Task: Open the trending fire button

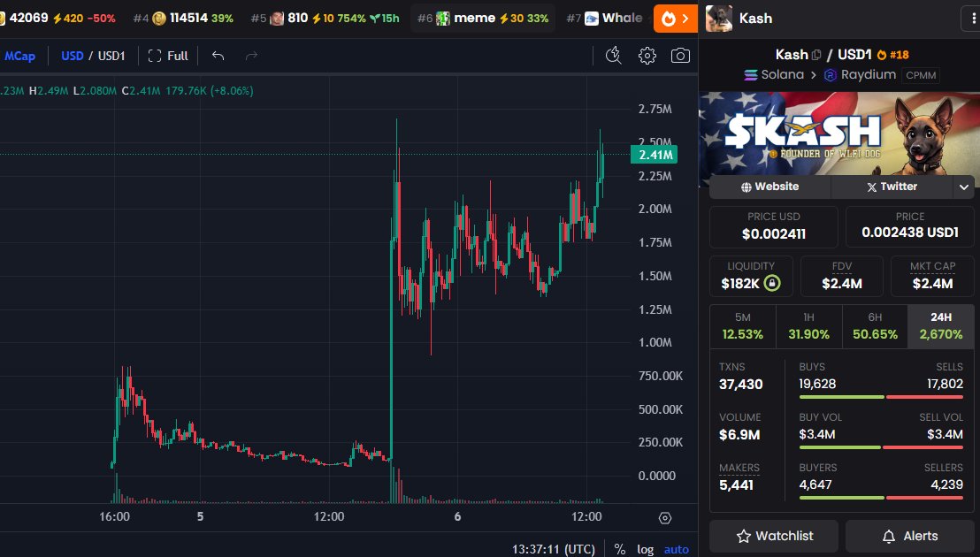Action: click(675, 19)
